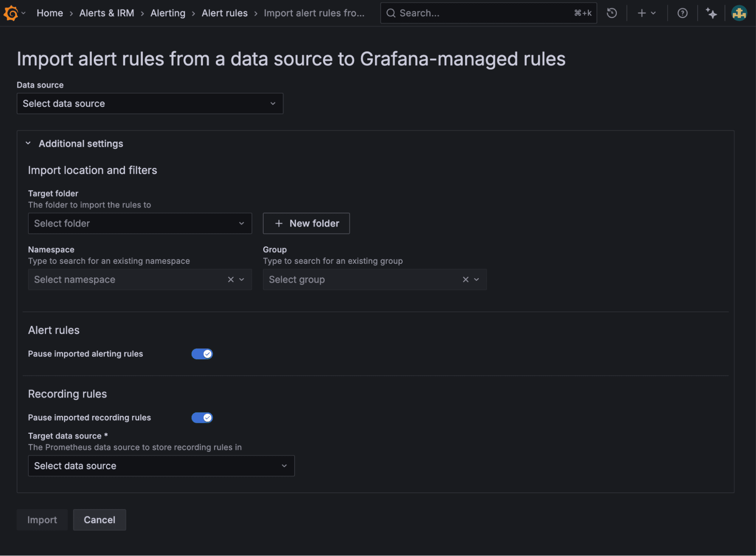
Task: Open the Grafana home logo menu
Action: coord(11,12)
